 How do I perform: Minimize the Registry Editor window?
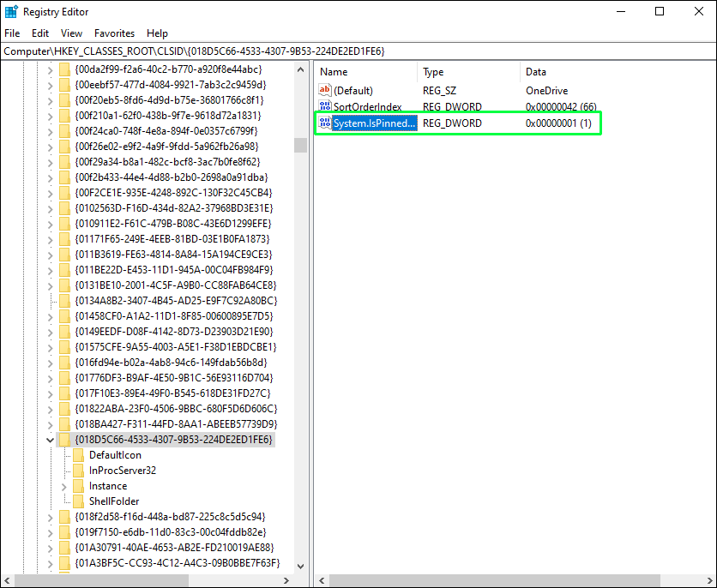pos(621,11)
